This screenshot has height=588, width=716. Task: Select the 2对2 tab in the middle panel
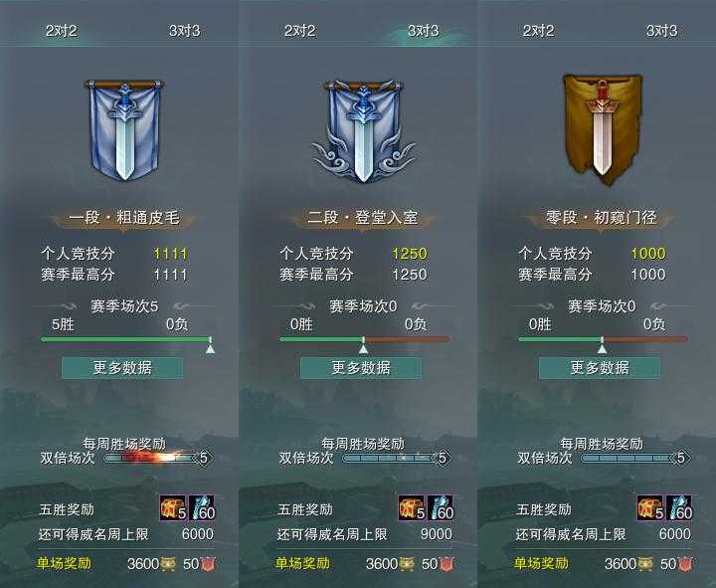pos(299,31)
